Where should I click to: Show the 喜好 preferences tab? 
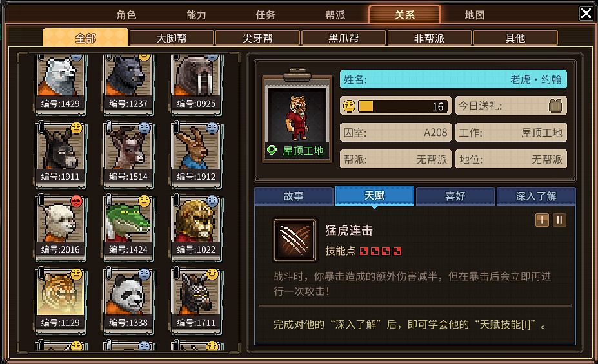tap(455, 196)
